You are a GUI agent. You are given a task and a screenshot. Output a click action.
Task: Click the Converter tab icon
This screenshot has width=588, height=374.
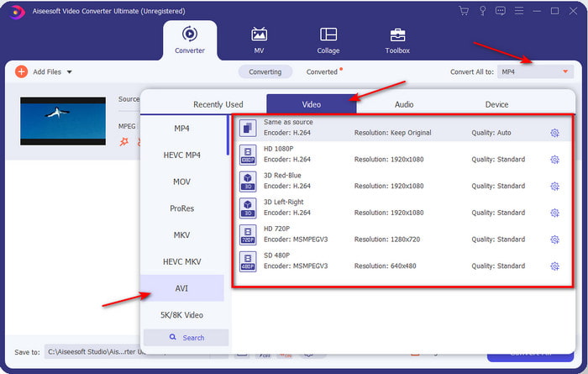[190, 34]
